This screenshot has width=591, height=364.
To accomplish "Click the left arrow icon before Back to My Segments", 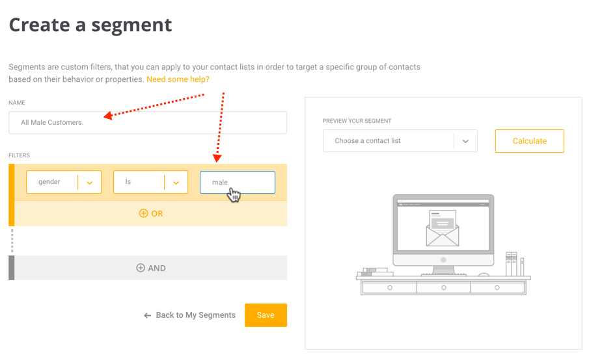I will point(147,315).
